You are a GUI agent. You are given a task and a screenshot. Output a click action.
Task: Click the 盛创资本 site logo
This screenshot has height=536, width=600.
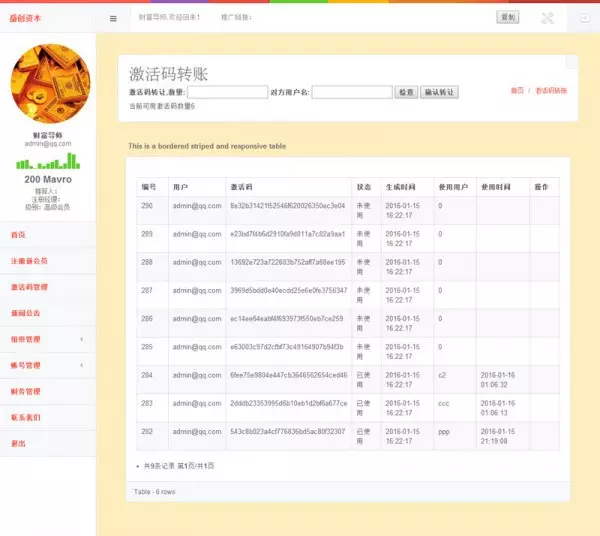[x=26, y=18]
